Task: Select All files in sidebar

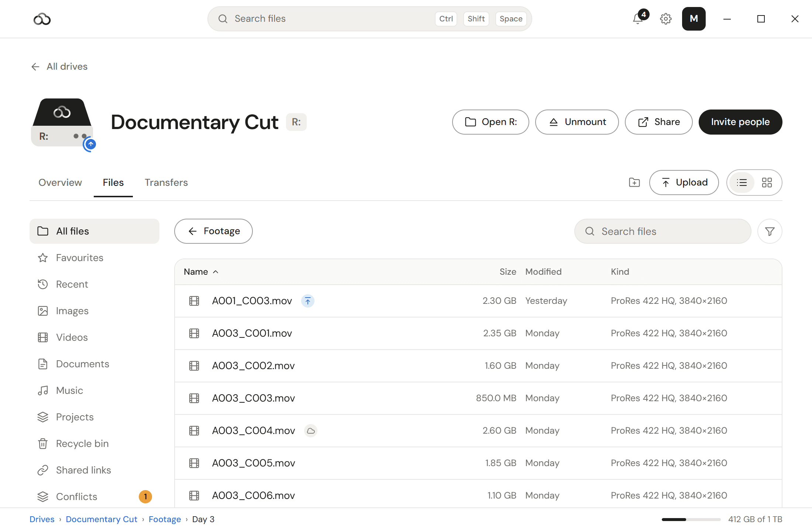Action: (x=94, y=231)
